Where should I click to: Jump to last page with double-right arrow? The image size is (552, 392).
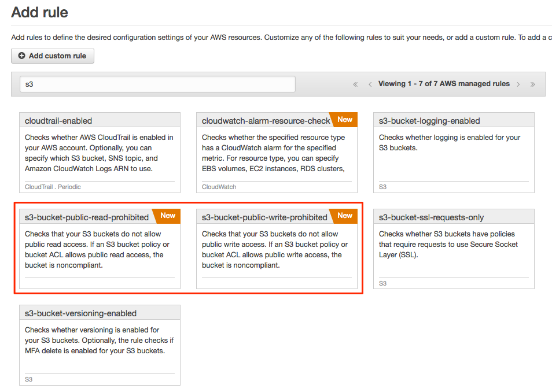[x=533, y=84]
